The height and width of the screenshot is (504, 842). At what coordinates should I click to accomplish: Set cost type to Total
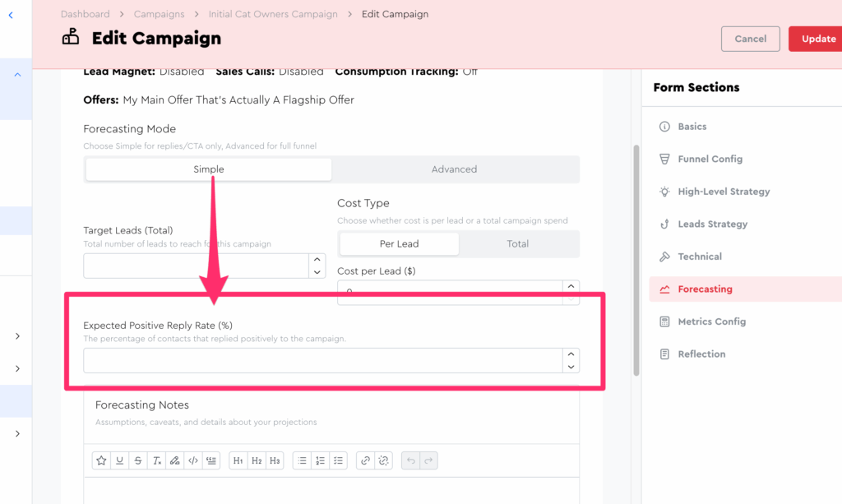[x=518, y=244]
